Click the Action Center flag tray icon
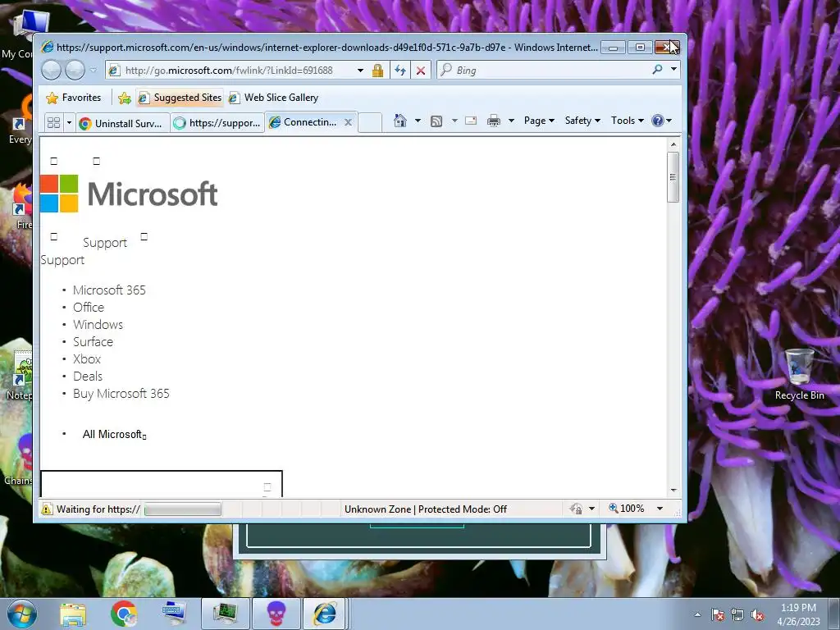The height and width of the screenshot is (630, 840). coord(717,615)
